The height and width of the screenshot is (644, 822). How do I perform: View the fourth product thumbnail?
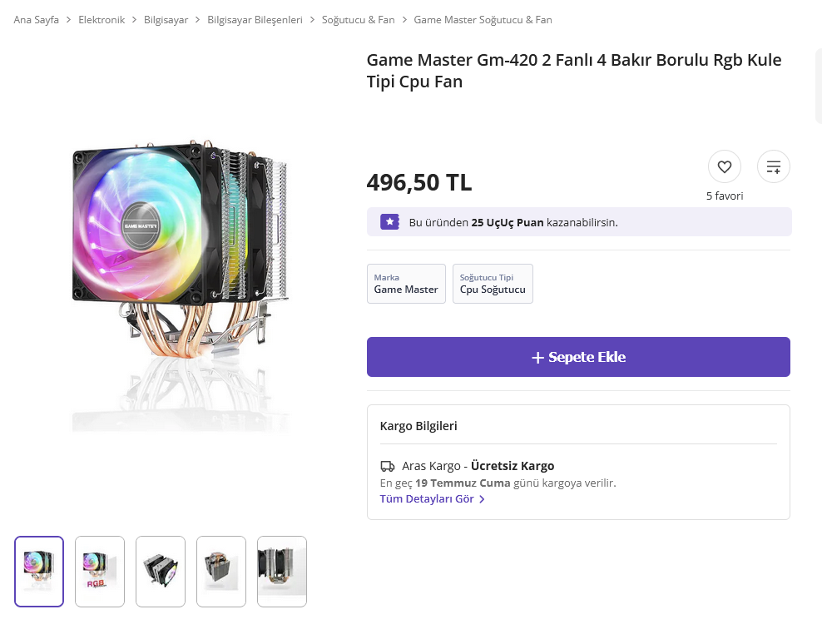click(221, 572)
